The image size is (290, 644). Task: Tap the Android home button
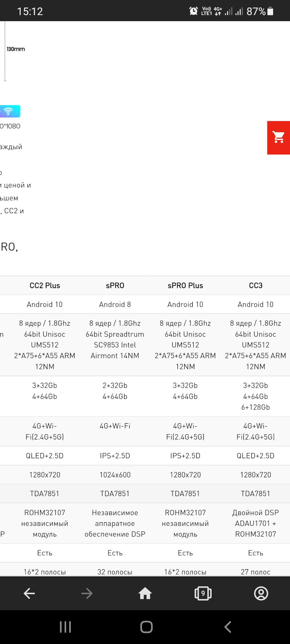click(146, 627)
